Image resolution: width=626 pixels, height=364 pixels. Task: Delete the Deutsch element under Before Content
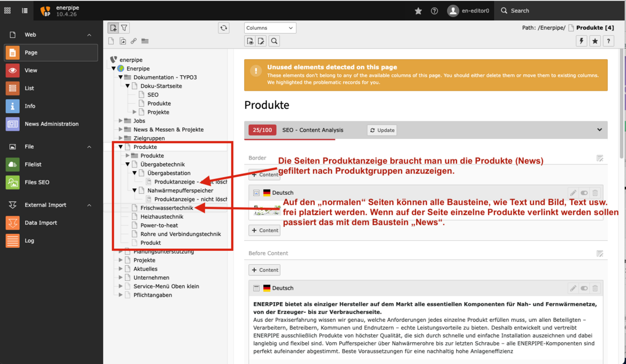tap(595, 288)
